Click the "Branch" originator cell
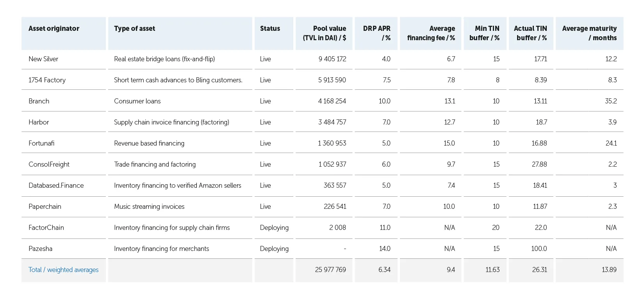The image size is (644, 290). pos(39,101)
